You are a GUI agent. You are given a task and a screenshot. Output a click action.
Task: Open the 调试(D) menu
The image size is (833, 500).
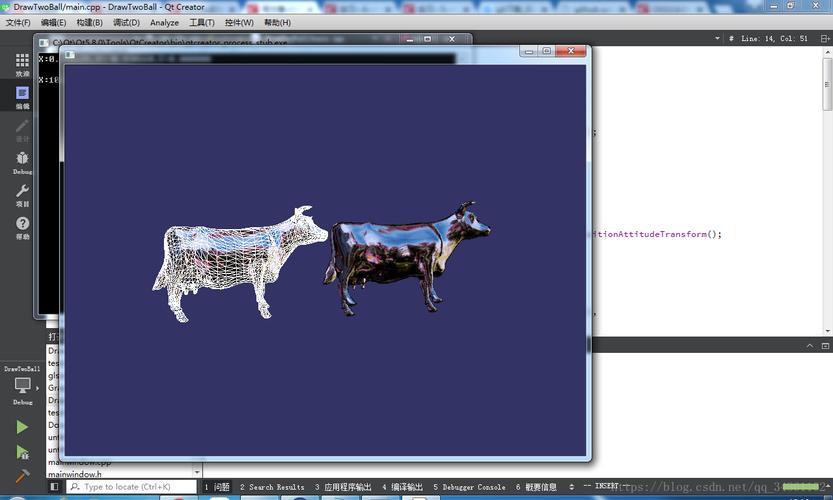coord(126,22)
